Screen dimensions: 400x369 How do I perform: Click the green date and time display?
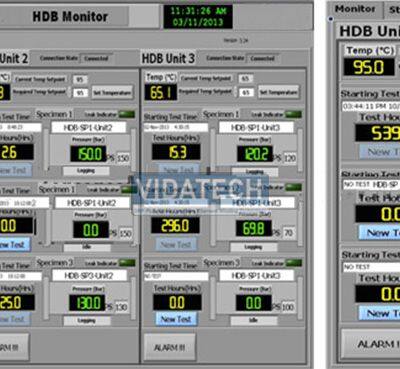[x=198, y=17]
